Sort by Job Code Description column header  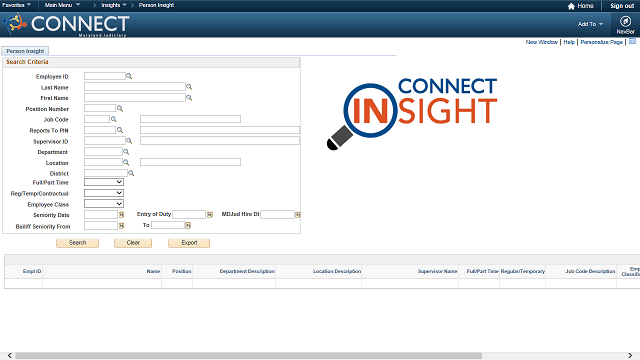590,271
